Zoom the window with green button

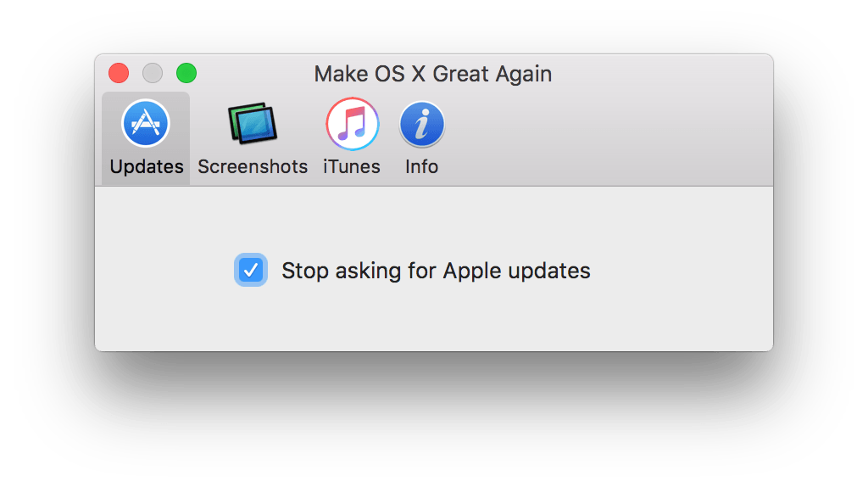click(186, 73)
